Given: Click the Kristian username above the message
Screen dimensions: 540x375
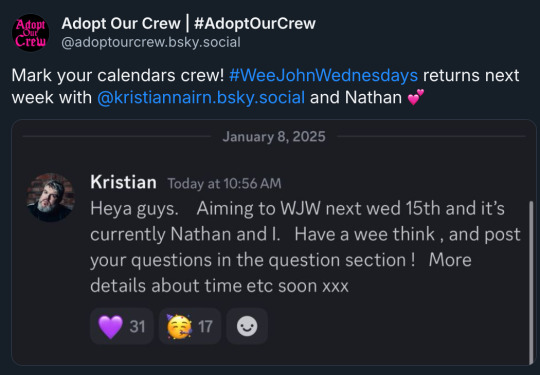Looking at the screenshot, I should click(x=123, y=182).
